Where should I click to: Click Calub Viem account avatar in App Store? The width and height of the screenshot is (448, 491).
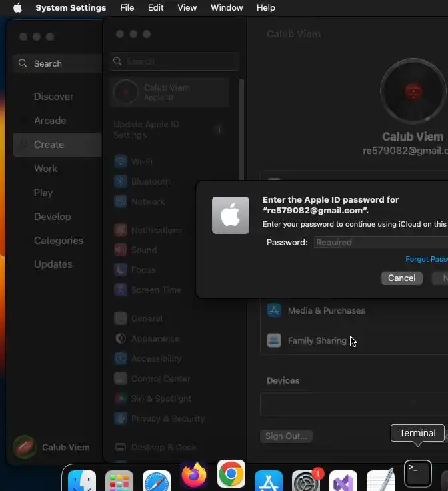[x=24, y=447]
